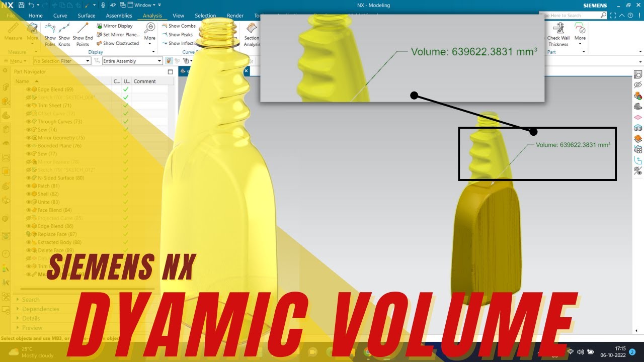Toggle visibility eye of Shell (82)
The height and width of the screenshot is (362, 644).
[x=29, y=194]
